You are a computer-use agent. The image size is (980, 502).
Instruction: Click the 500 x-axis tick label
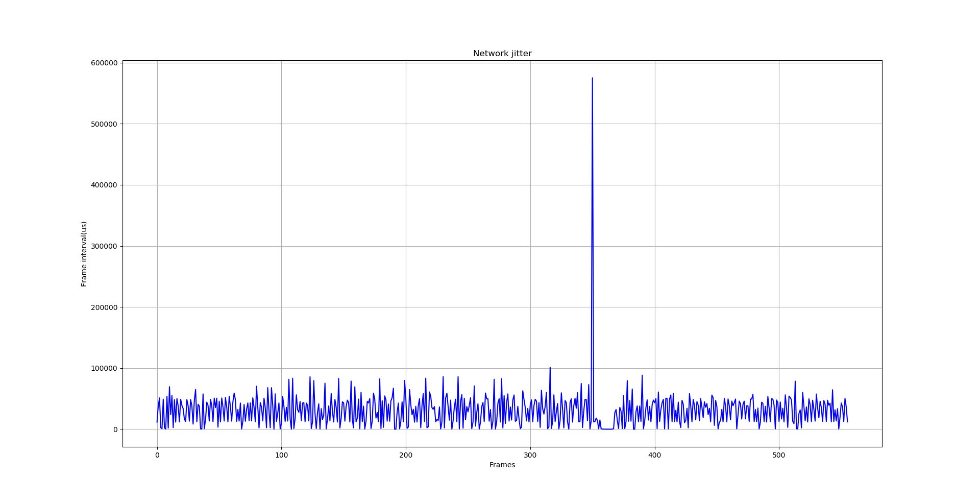point(779,455)
